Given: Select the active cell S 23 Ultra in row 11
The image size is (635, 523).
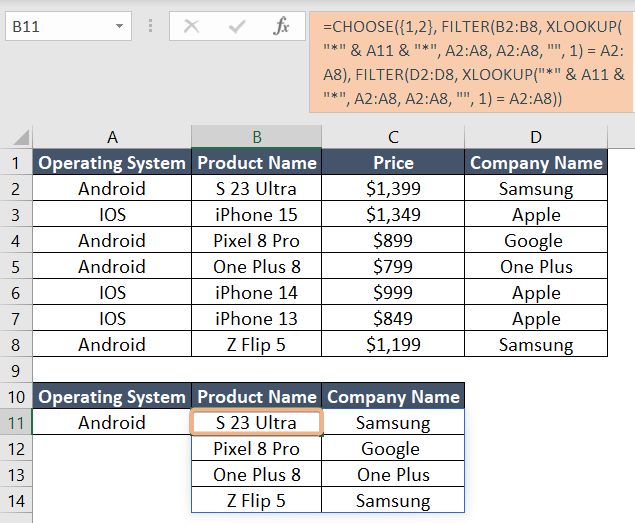Looking at the screenshot, I should pyautogui.click(x=256, y=423).
